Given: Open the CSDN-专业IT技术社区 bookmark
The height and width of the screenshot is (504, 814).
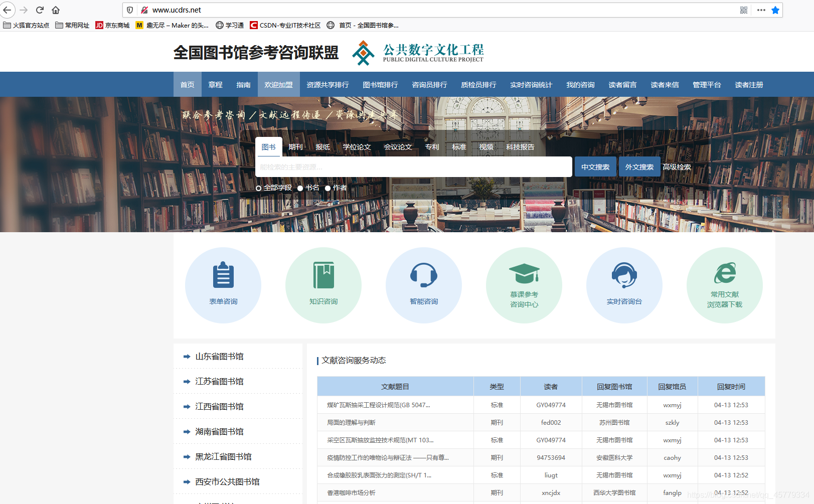Looking at the screenshot, I should point(285,25).
